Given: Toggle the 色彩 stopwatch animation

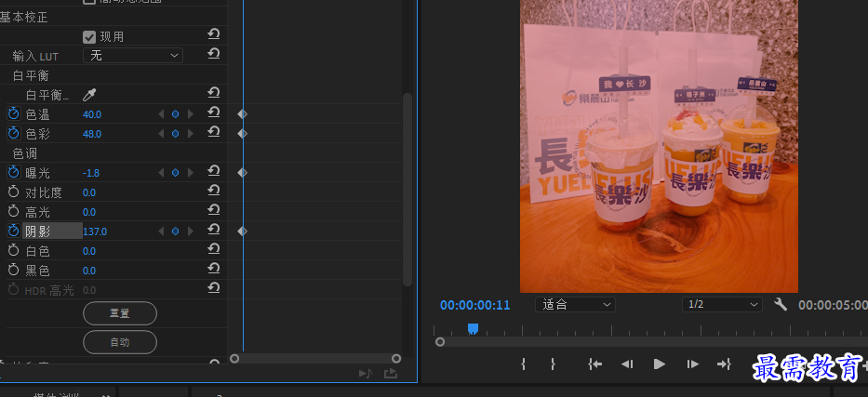Looking at the screenshot, I should (13, 133).
